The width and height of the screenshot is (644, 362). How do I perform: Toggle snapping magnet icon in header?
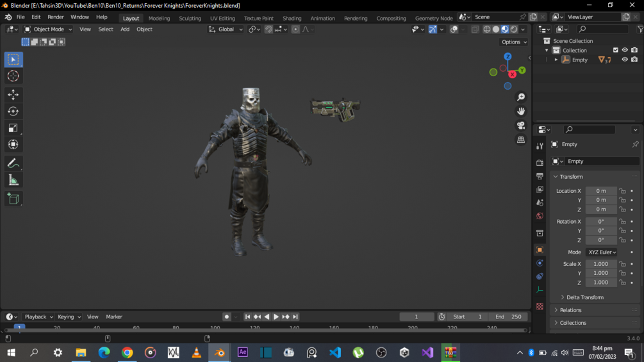[x=268, y=29]
